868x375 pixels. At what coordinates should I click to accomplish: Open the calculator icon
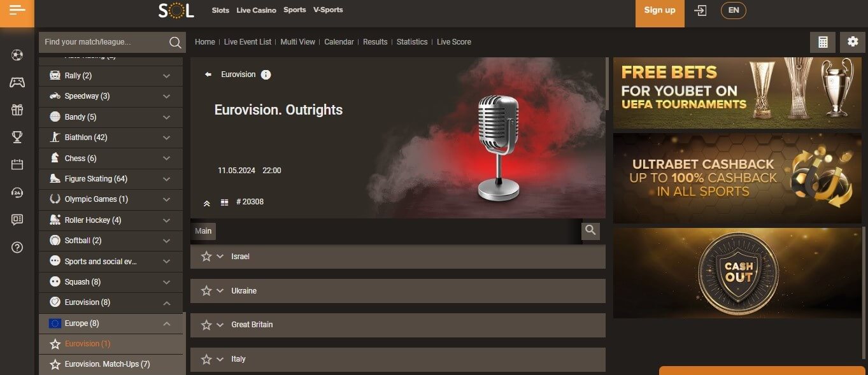coord(823,42)
